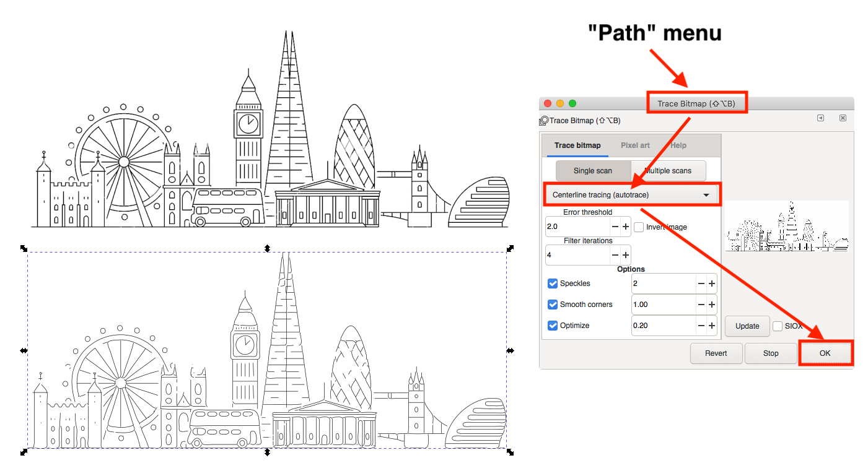868x476 pixels.
Task: Uncheck the Speckles option
Action: [553, 283]
